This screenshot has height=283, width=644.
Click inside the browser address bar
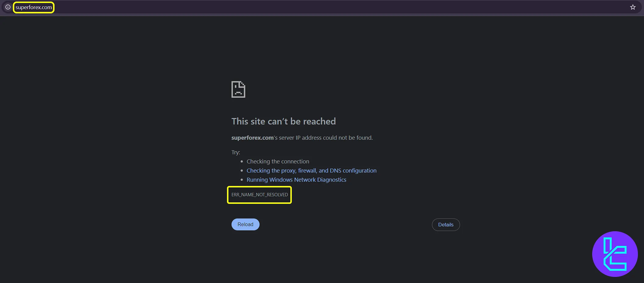point(183,7)
